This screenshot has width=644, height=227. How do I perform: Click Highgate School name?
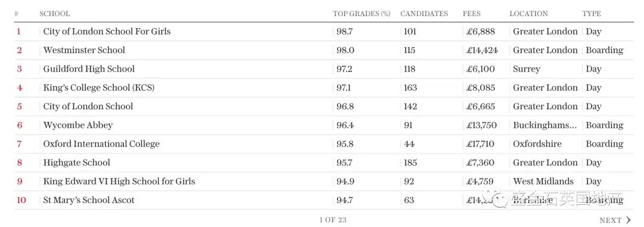pos(76,162)
